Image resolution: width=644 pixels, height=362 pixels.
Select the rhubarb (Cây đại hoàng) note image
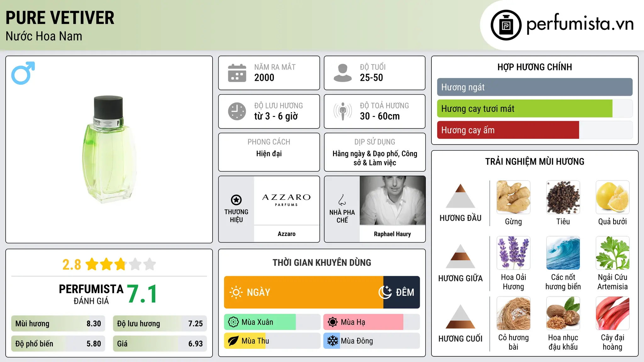click(x=613, y=313)
